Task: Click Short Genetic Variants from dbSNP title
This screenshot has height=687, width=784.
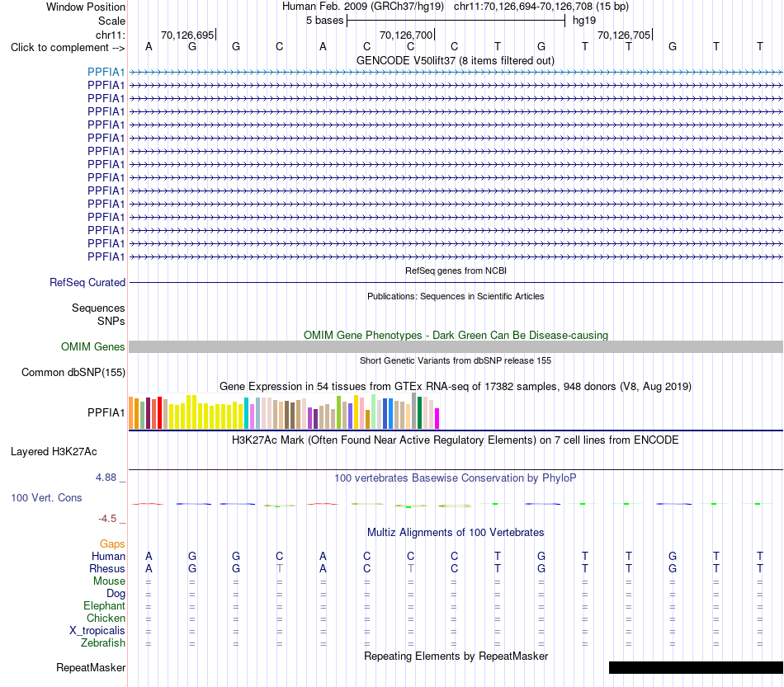Action: tap(456, 360)
